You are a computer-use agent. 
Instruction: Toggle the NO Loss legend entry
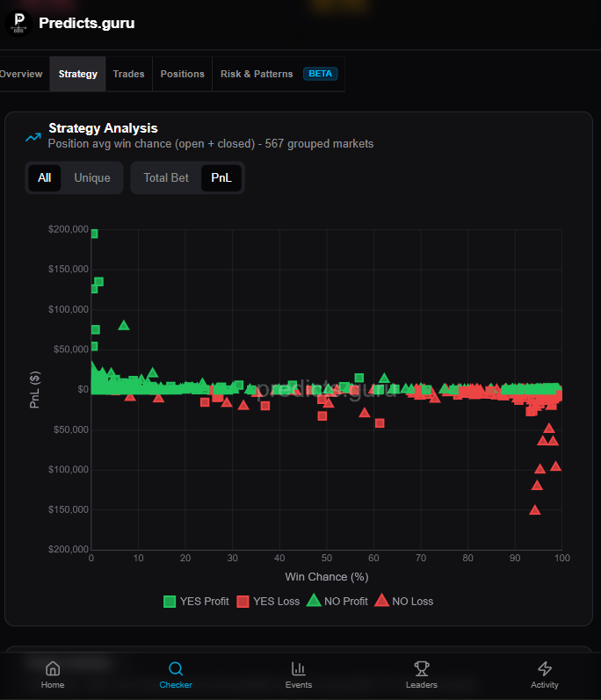tap(404, 601)
